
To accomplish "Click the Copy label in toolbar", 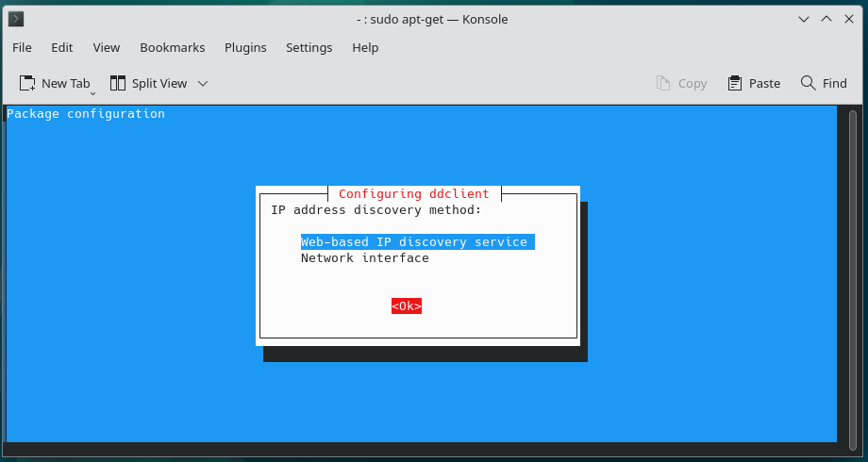I will click(x=693, y=84).
